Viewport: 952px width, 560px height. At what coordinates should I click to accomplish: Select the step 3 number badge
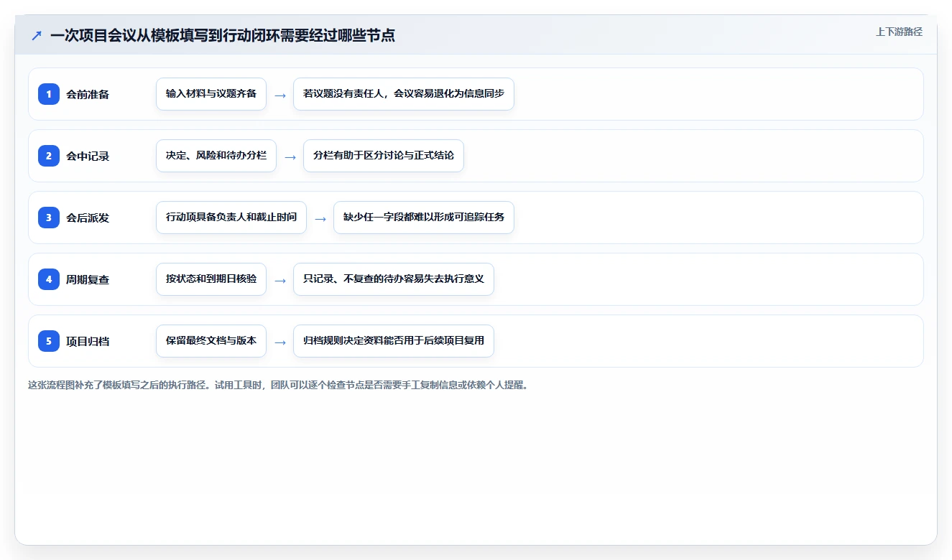49,218
